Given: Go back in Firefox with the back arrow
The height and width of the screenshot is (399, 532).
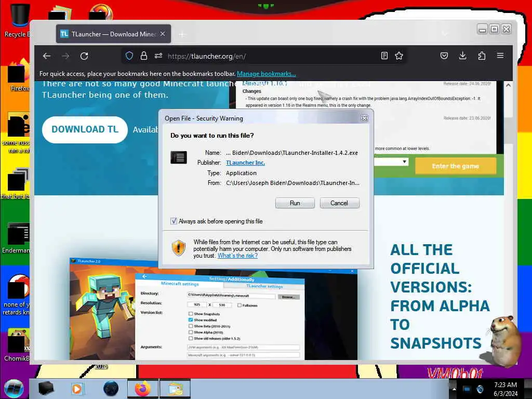Looking at the screenshot, I should (47, 56).
